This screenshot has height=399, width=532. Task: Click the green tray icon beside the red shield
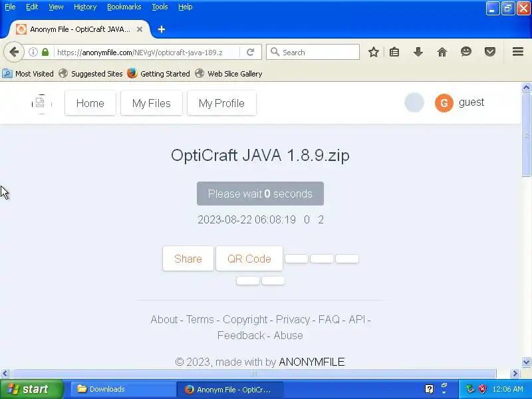click(470, 389)
